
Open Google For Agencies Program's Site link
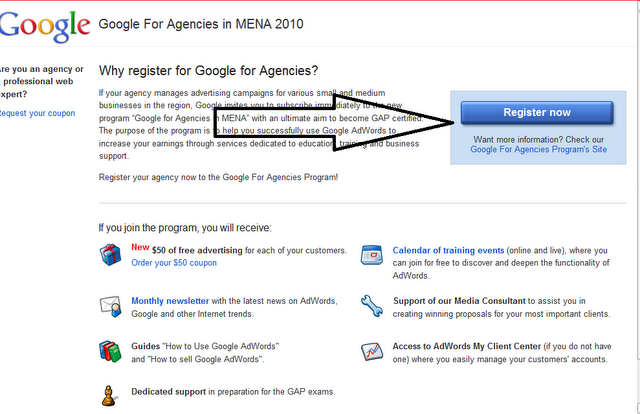pyautogui.click(x=538, y=149)
